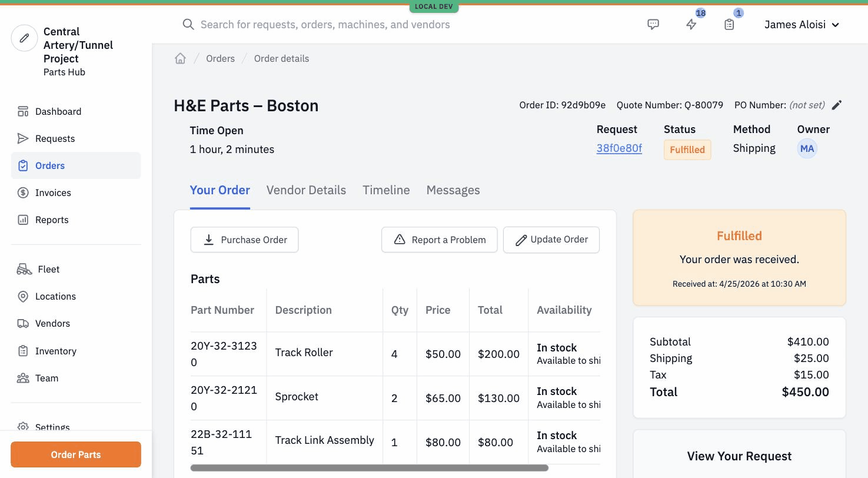Click the orange Order Parts button
This screenshot has width=868, height=478.
[76, 454]
